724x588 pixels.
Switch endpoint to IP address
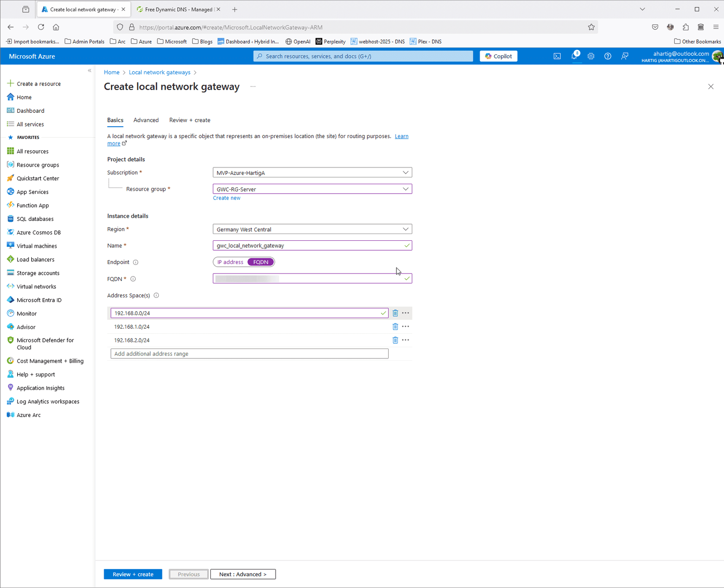pos(230,262)
